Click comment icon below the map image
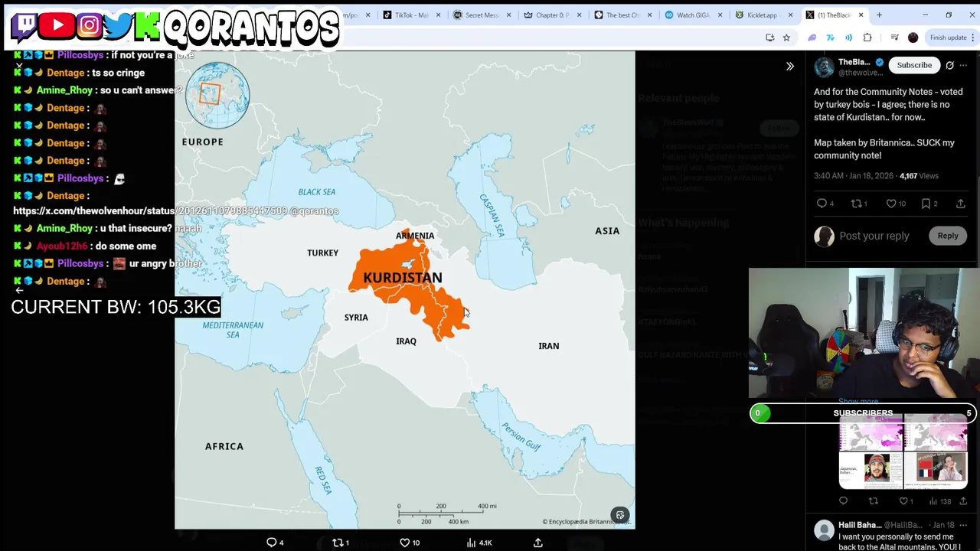Image resolution: width=980 pixels, height=551 pixels. tap(271, 543)
